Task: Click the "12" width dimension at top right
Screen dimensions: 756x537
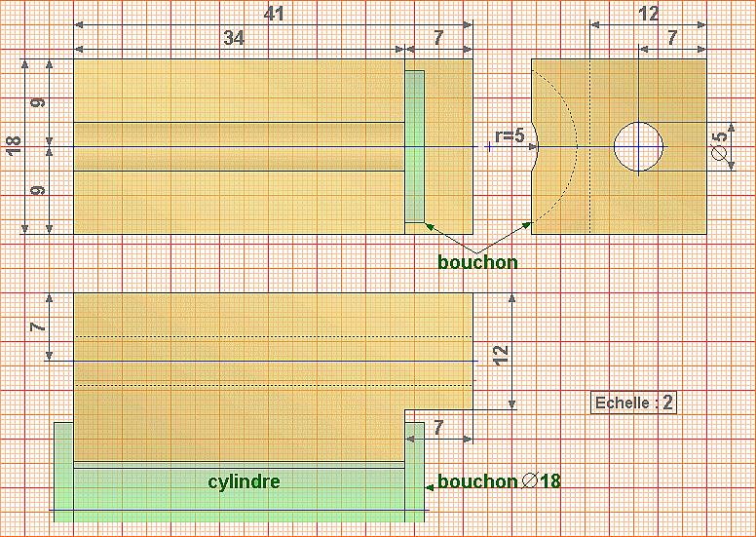Action: click(648, 15)
